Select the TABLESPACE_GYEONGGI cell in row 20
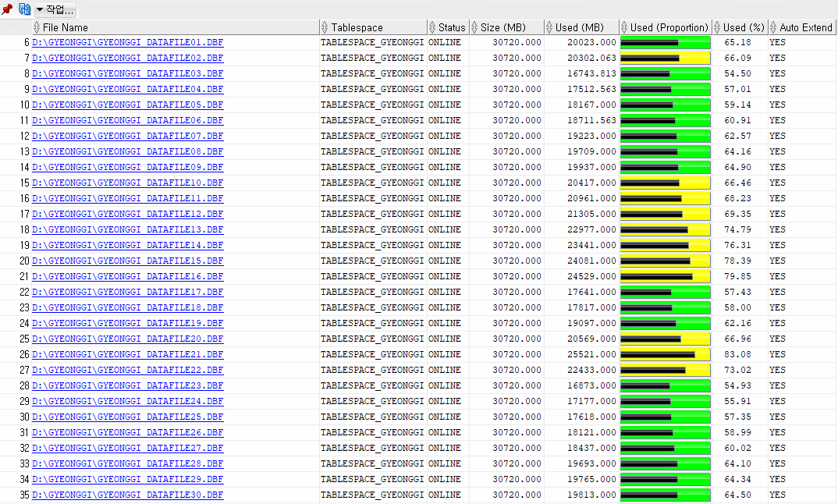Viewport: 838px width, 504px height. (x=372, y=261)
